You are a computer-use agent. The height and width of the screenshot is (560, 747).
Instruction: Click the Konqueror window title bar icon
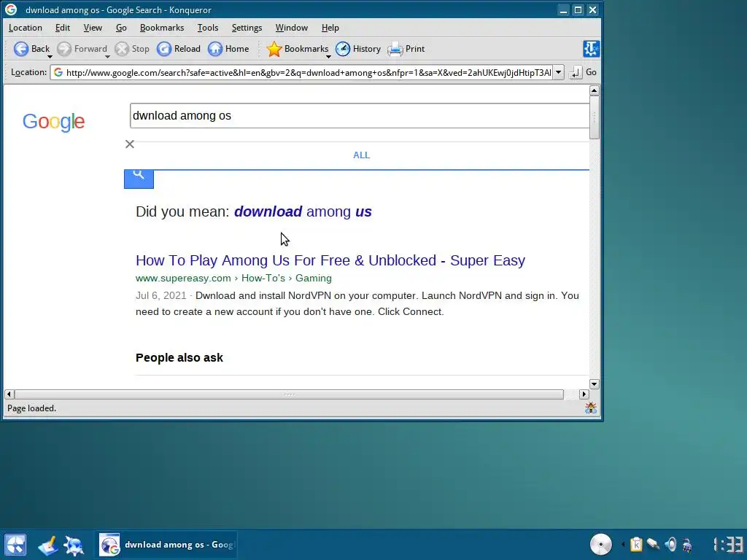pos(11,9)
